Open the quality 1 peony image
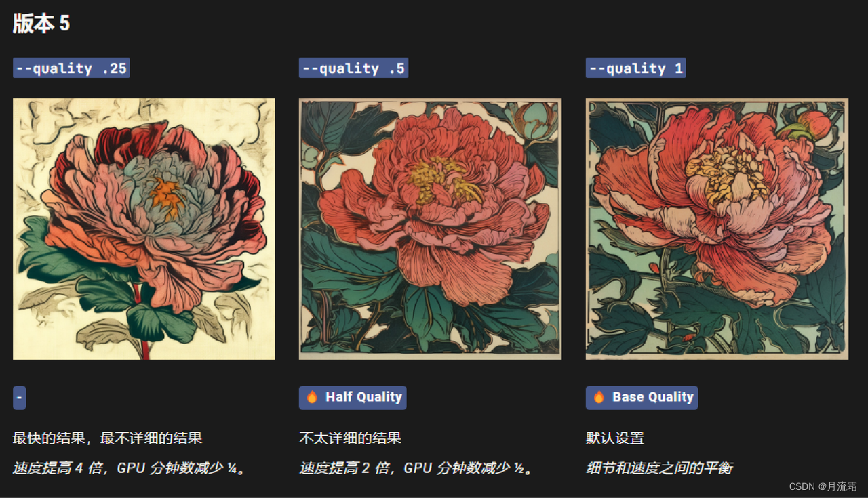Screen dimensions: 868x498 [717, 229]
